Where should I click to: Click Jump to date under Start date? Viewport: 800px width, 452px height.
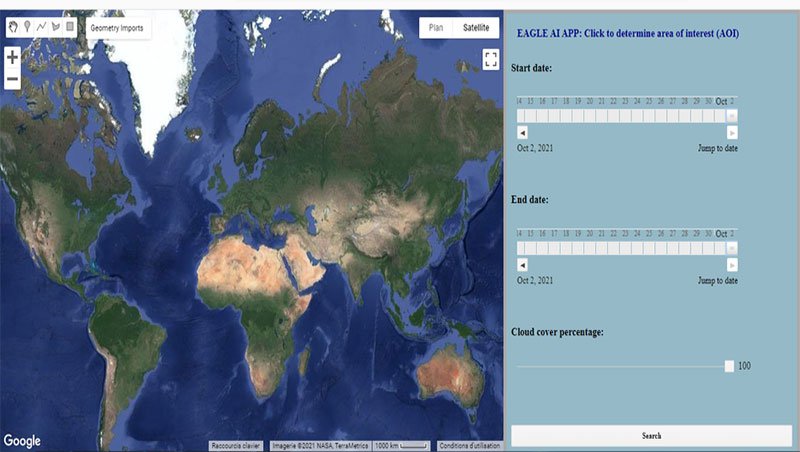[x=717, y=148]
